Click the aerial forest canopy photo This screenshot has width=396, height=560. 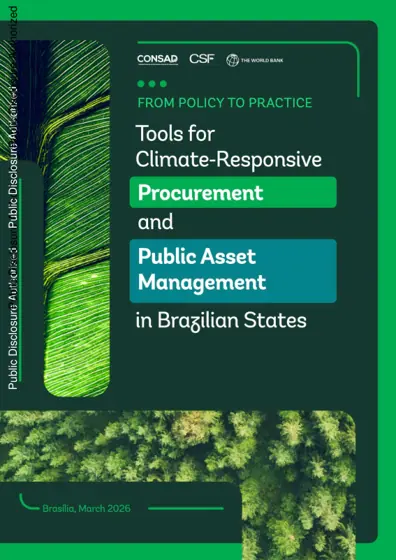pos(178,446)
